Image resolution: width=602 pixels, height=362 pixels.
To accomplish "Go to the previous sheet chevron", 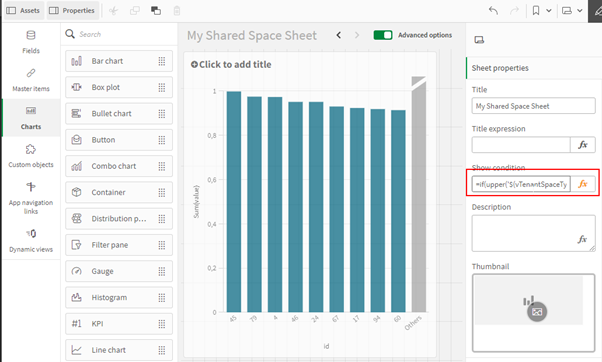I will tap(339, 35).
